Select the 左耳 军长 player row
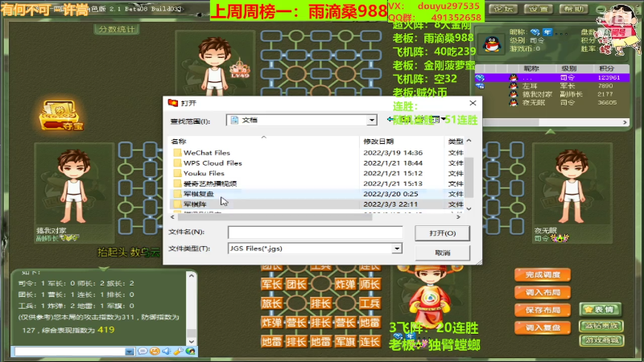The width and height of the screenshot is (644, 362). coord(552,86)
